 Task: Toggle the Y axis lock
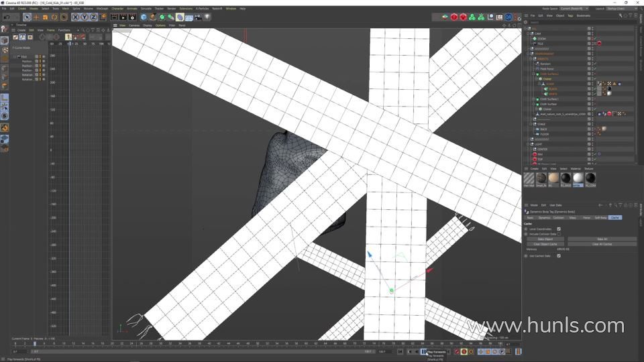[x=85, y=17]
